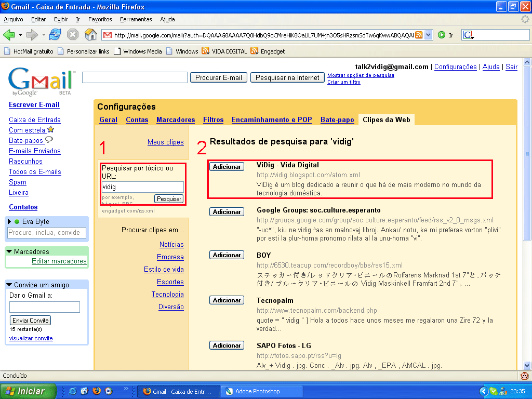Reload the page with the blue refresh icon
The width and height of the screenshot is (532, 399).
click(55, 34)
